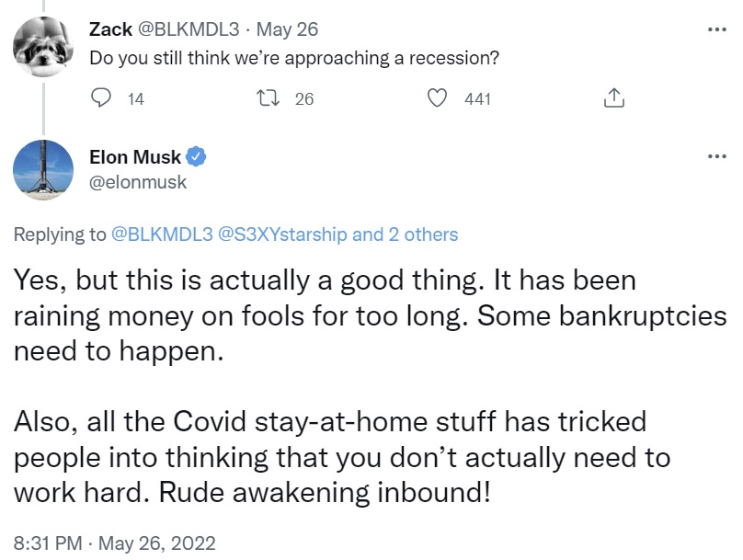Open the @elonmusk handle
This screenshot has width=743, height=560.
click(x=138, y=182)
